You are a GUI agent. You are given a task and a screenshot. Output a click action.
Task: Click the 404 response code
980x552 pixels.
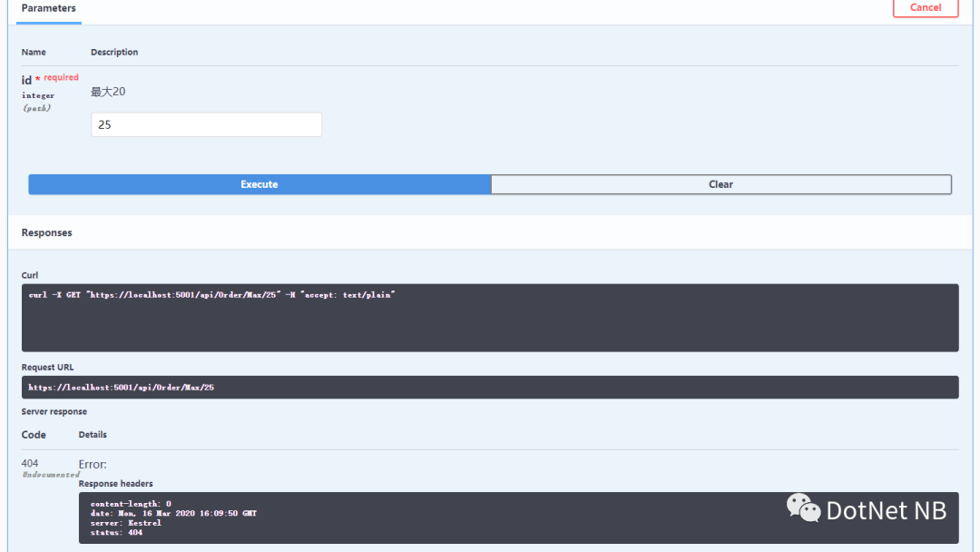[30, 463]
